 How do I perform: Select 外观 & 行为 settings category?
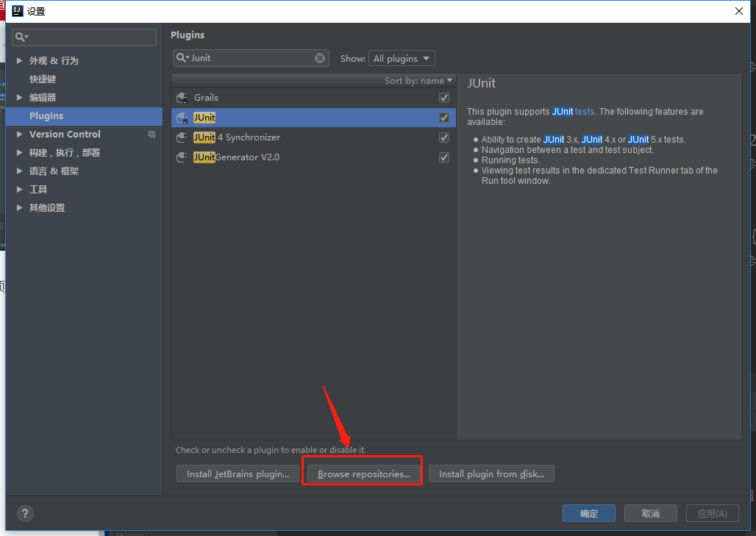click(54, 61)
